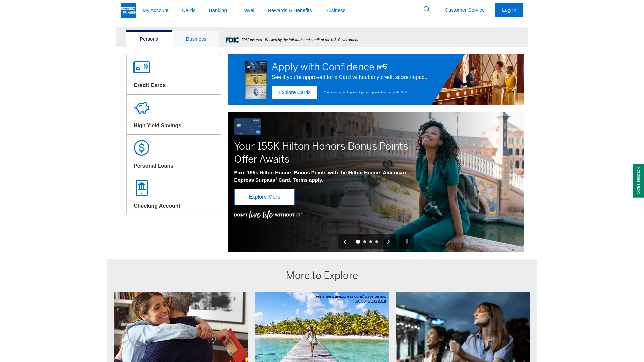
Task: Click the FDIC logo
Action: [x=232, y=39]
